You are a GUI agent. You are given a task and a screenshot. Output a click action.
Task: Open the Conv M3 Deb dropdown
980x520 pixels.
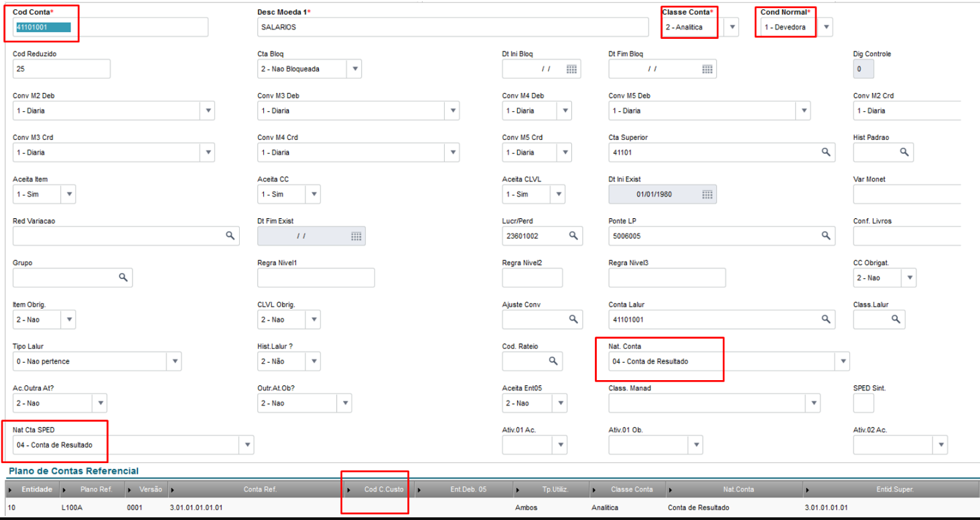(453, 110)
